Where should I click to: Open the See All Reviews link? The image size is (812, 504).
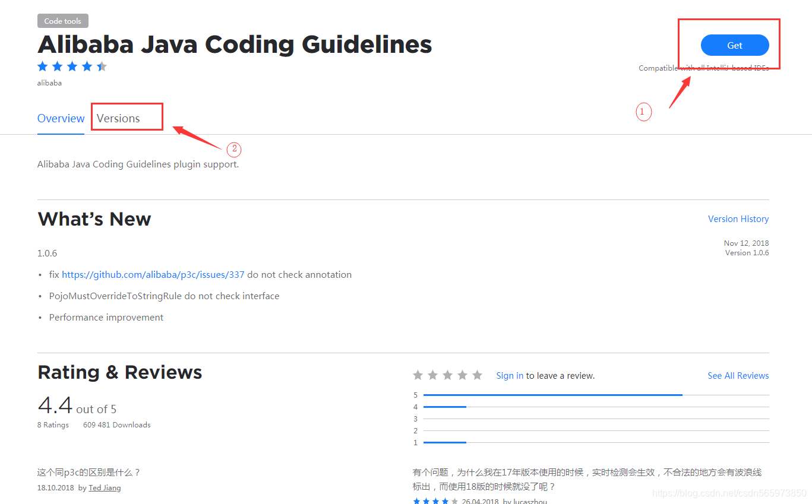coord(738,376)
